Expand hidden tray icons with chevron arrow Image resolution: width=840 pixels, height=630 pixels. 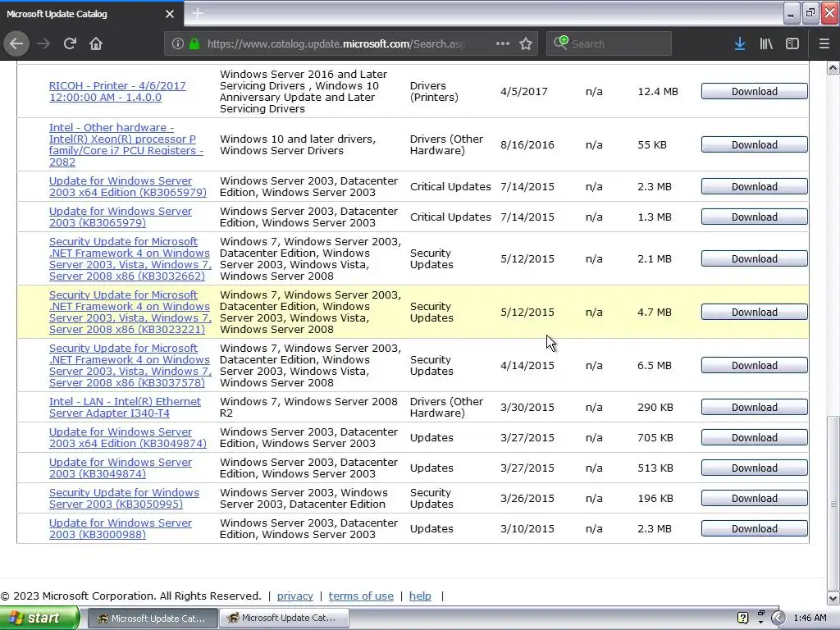778,618
